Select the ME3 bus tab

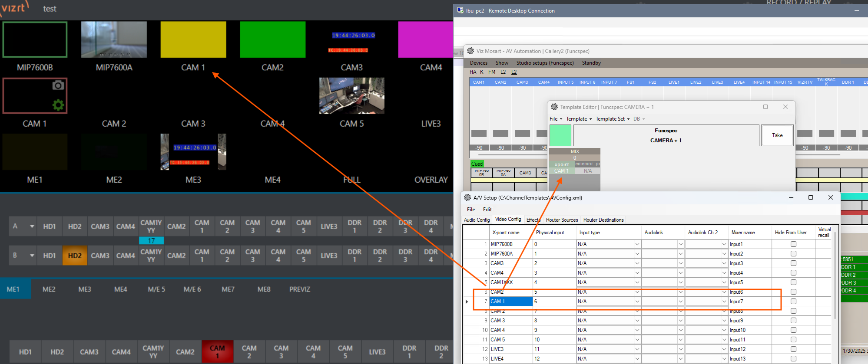coord(85,289)
